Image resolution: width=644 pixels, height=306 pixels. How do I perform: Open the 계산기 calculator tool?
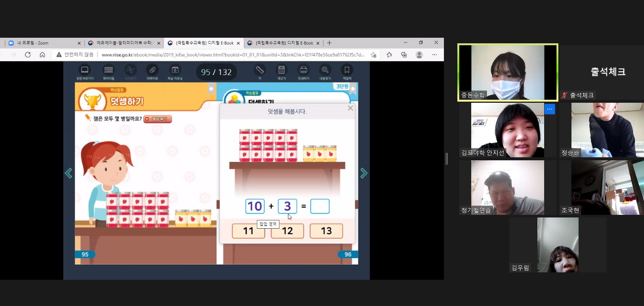pyautogui.click(x=282, y=70)
